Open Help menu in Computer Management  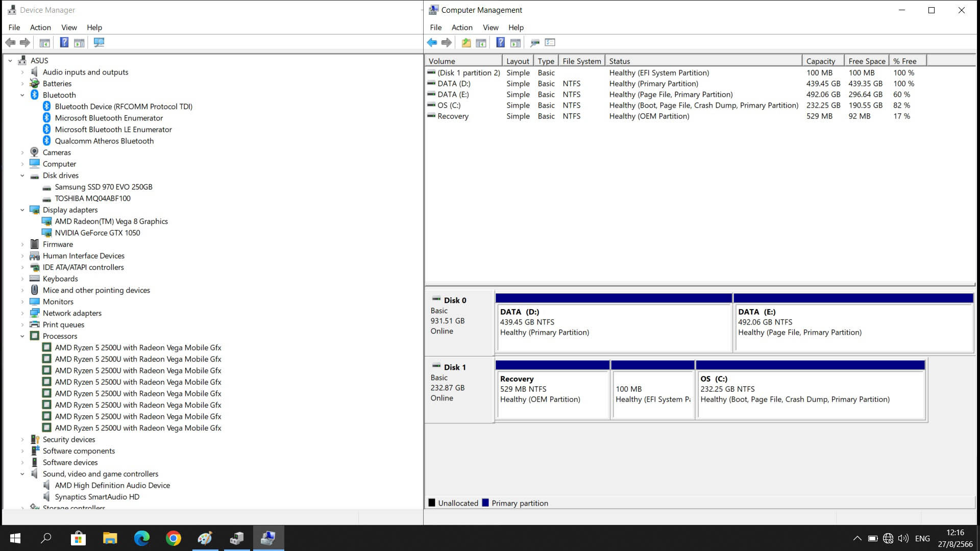[516, 28]
